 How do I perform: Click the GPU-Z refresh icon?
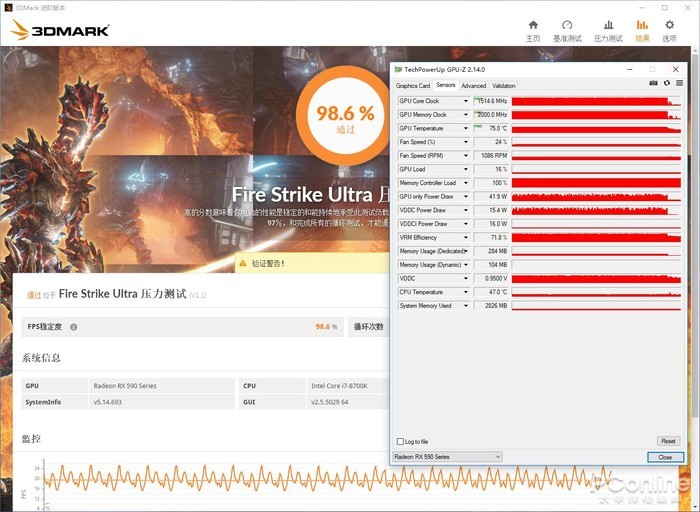point(667,83)
